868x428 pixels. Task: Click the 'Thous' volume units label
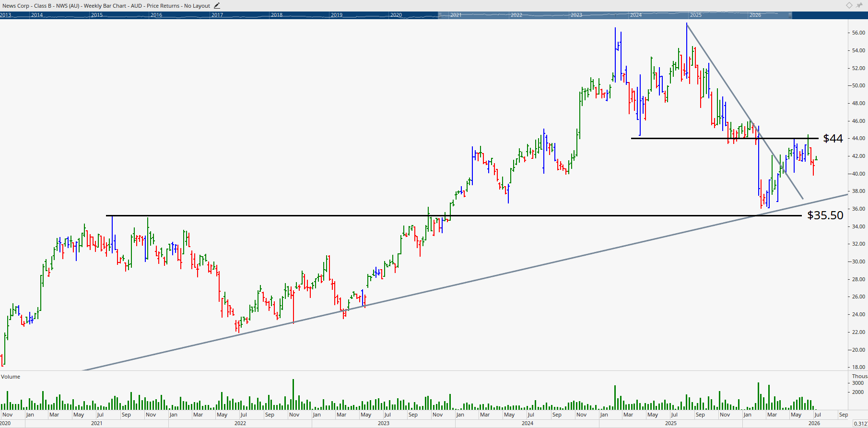[x=860, y=376]
